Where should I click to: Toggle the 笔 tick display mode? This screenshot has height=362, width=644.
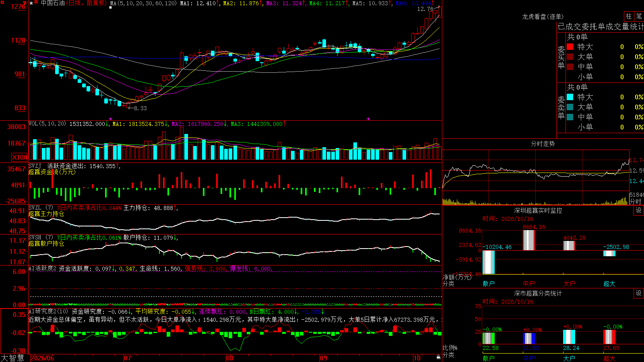[x=639, y=16]
